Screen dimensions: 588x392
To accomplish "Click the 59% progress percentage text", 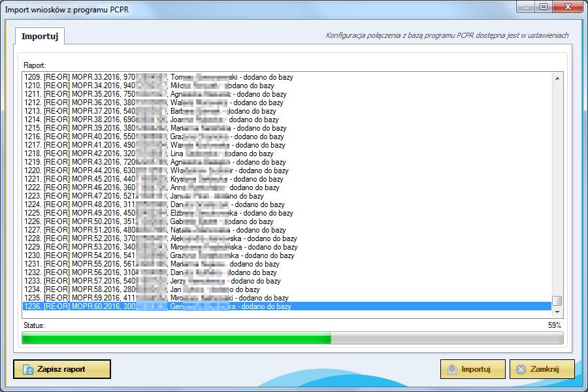I will (554, 325).
